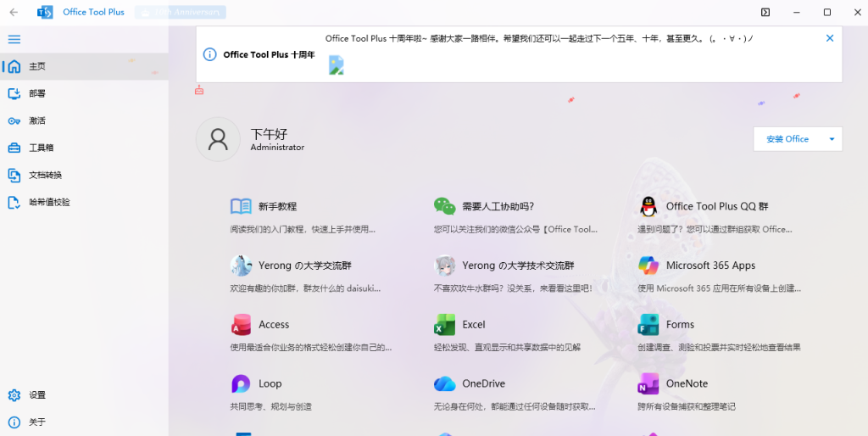868x436 pixels.
Task: Click the Forms app icon
Action: tap(648, 325)
